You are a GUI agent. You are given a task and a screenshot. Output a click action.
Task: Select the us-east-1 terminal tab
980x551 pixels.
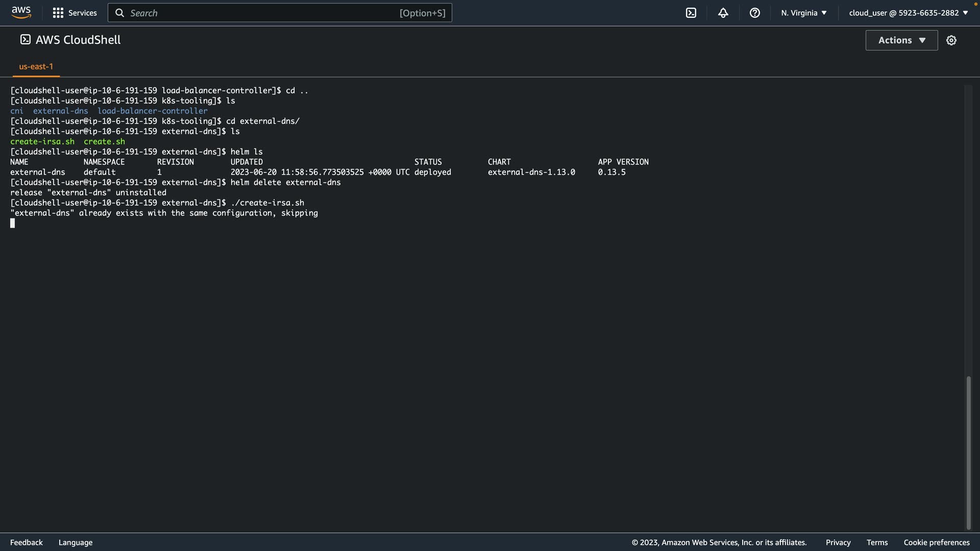36,66
